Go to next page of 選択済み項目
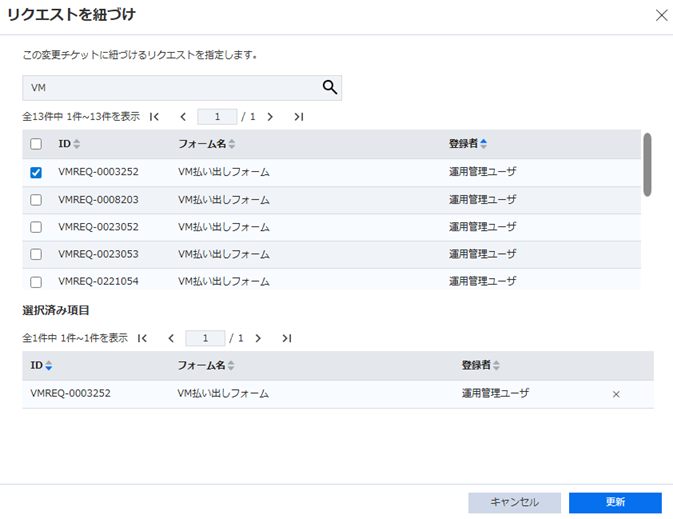The width and height of the screenshot is (673, 519). click(258, 338)
